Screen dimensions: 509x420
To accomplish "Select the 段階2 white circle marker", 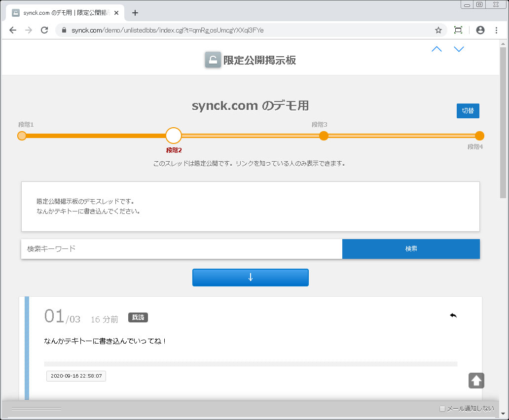I will 174,136.
